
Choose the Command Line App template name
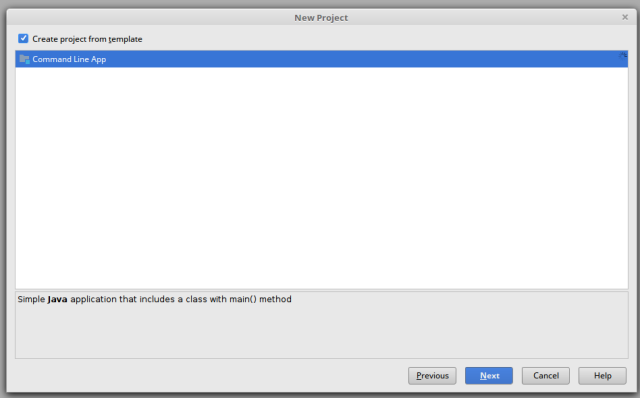point(69,59)
